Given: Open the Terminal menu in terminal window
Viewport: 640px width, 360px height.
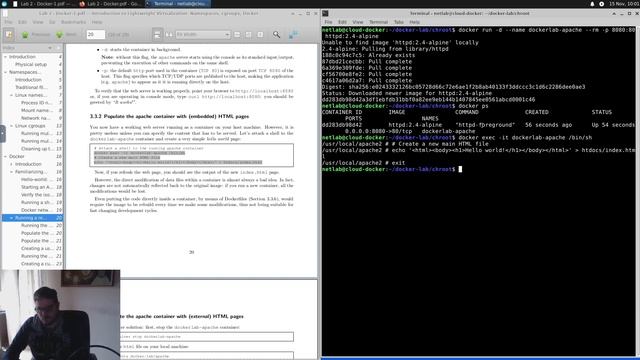Looking at the screenshot, I should (378, 22).
